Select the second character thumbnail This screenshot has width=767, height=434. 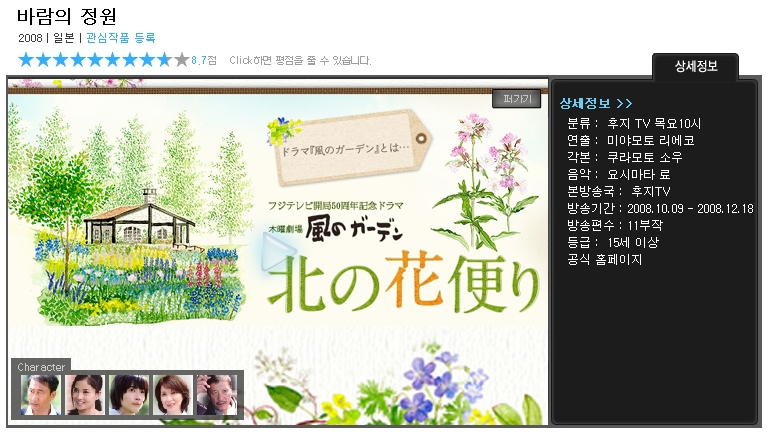(85, 395)
